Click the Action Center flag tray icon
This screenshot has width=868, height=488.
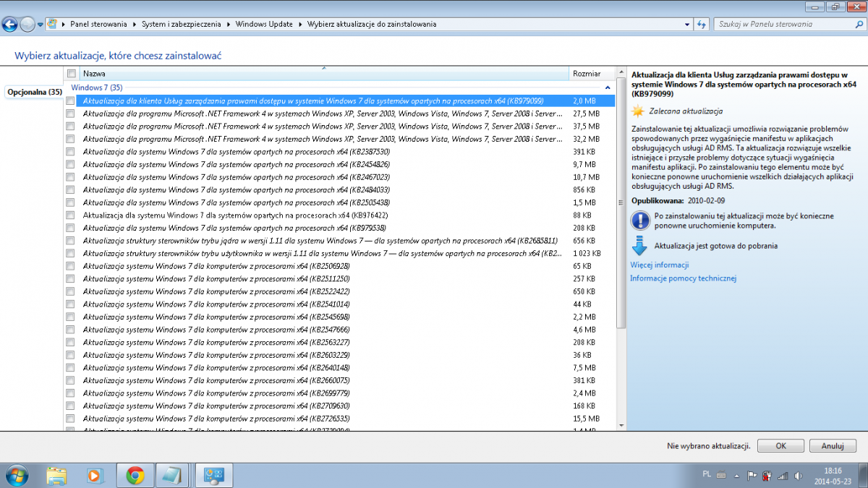pyautogui.click(x=752, y=476)
